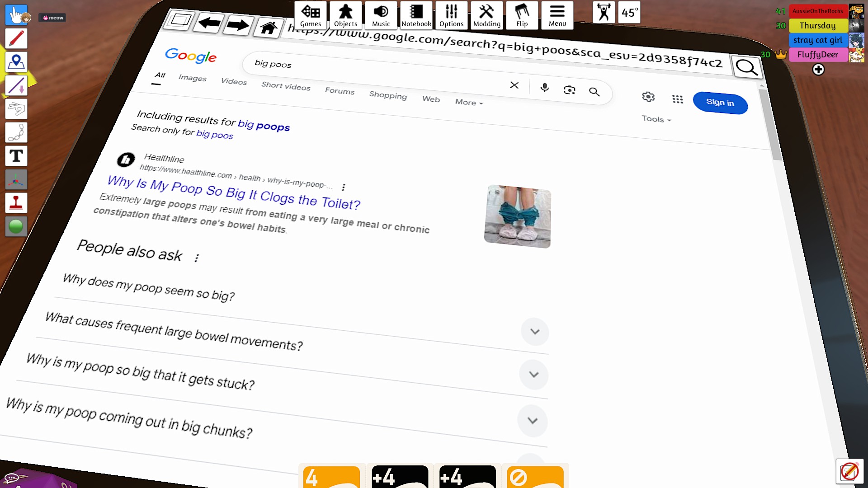The width and height of the screenshot is (868, 488).
Task: Switch to the Images tab
Action: point(192,78)
